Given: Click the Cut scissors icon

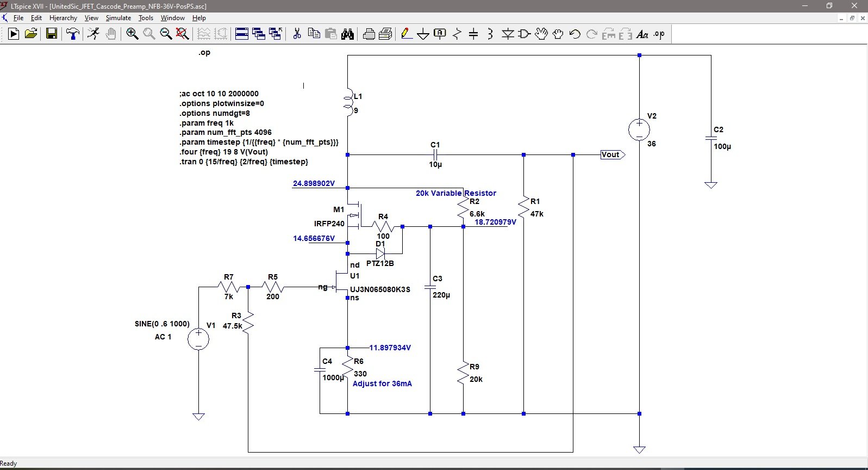Looking at the screenshot, I should (x=297, y=34).
